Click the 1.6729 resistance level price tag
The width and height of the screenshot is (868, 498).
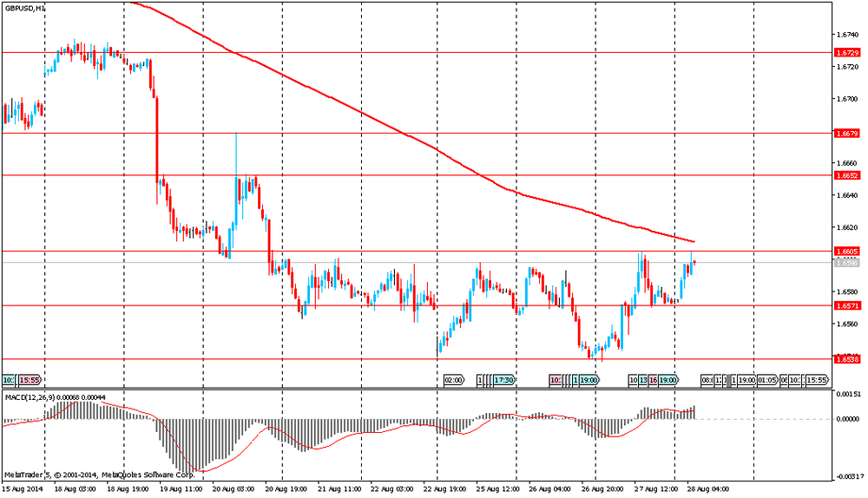coord(846,52)
